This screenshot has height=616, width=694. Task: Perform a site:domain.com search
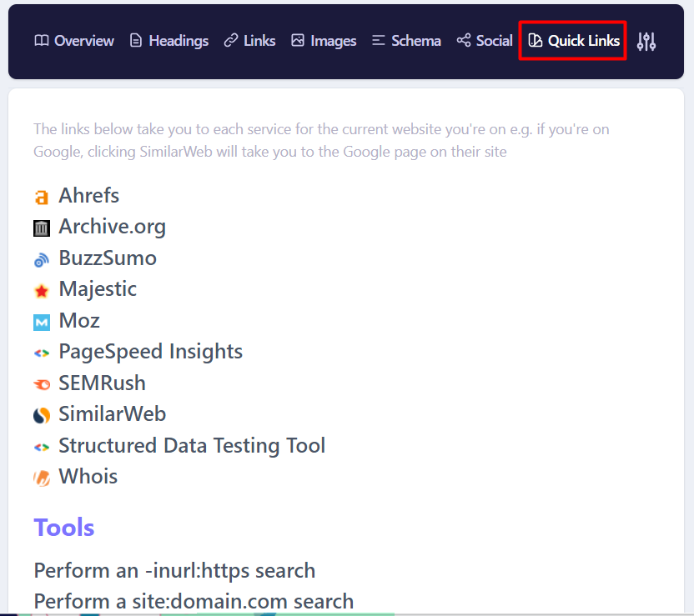(194, 601)
